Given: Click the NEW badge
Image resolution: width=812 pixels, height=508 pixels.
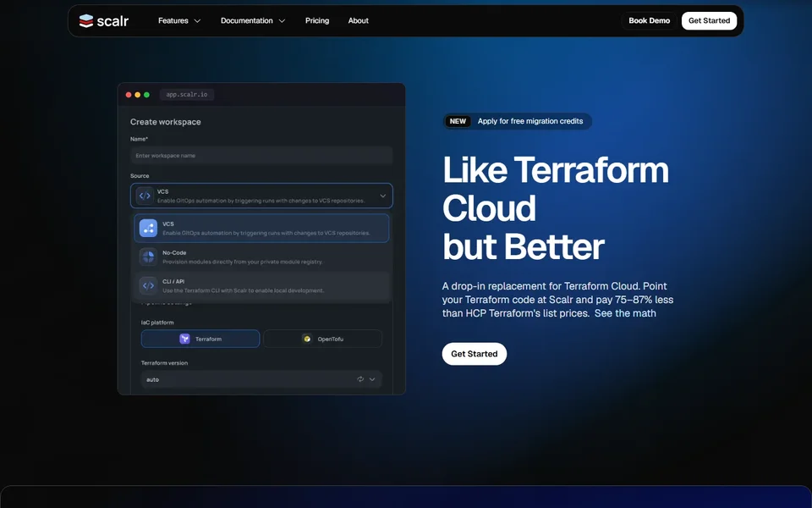Looking at the screenshot, I should coord(458,121).
